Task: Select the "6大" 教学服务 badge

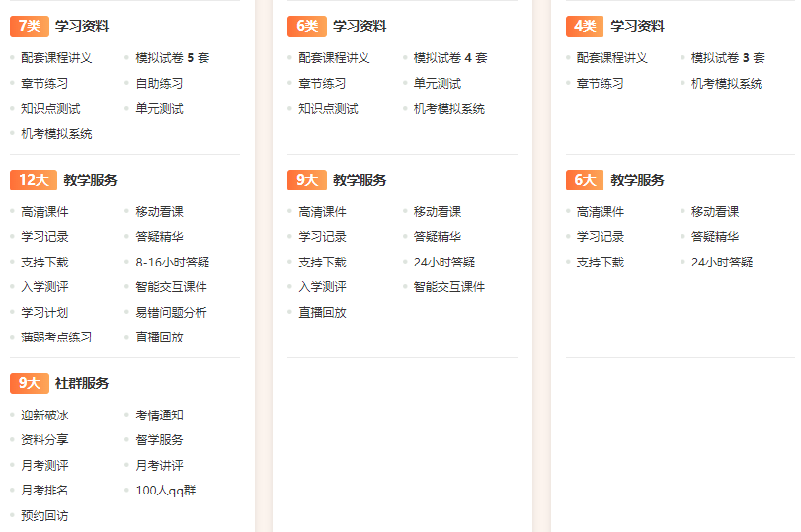Action: (x=584, y=180)
